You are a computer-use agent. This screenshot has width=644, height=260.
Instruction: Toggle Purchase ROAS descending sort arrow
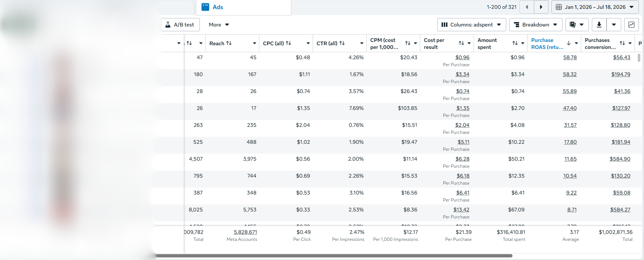click(x=569, y=43)
